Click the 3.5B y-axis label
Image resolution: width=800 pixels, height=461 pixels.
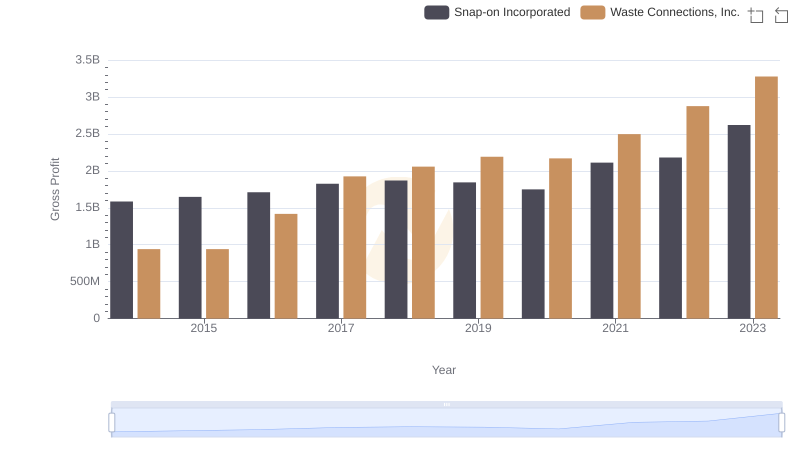88,60
